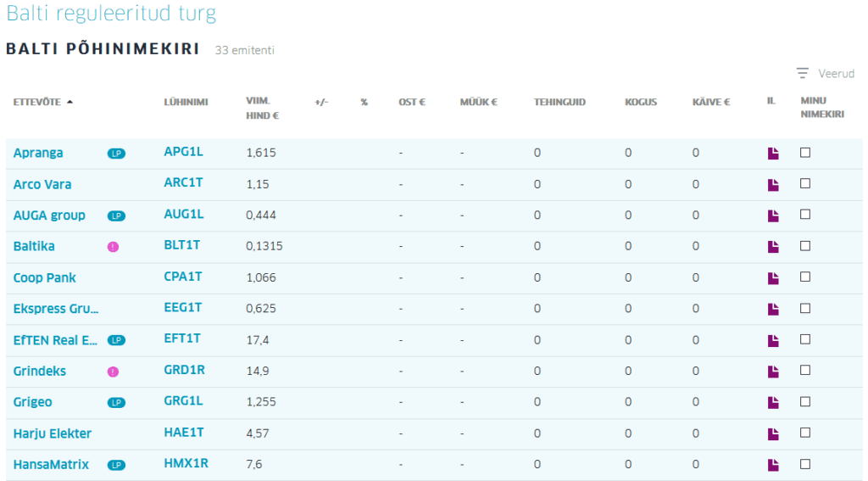Click the pink warning badge next to Grindeks
The height and width of the screenshot is (481, 868).
(x=113, y=372)
